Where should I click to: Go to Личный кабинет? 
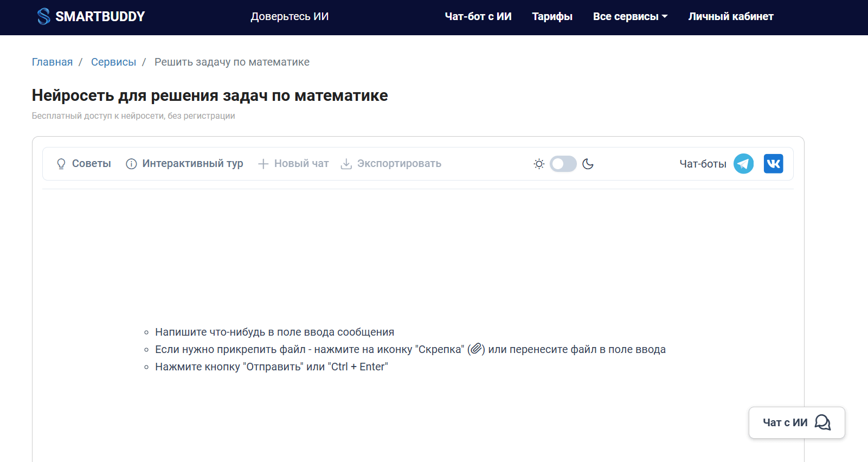730,17
